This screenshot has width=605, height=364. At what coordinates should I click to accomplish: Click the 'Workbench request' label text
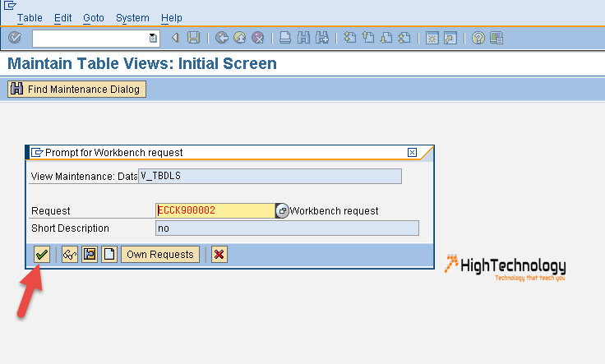[x=334, y=211]
